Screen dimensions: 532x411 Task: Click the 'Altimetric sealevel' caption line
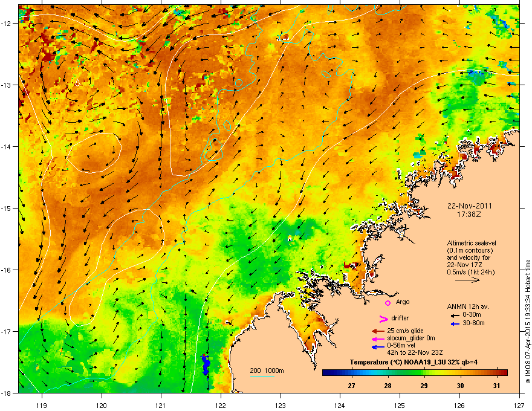(472, 243)
